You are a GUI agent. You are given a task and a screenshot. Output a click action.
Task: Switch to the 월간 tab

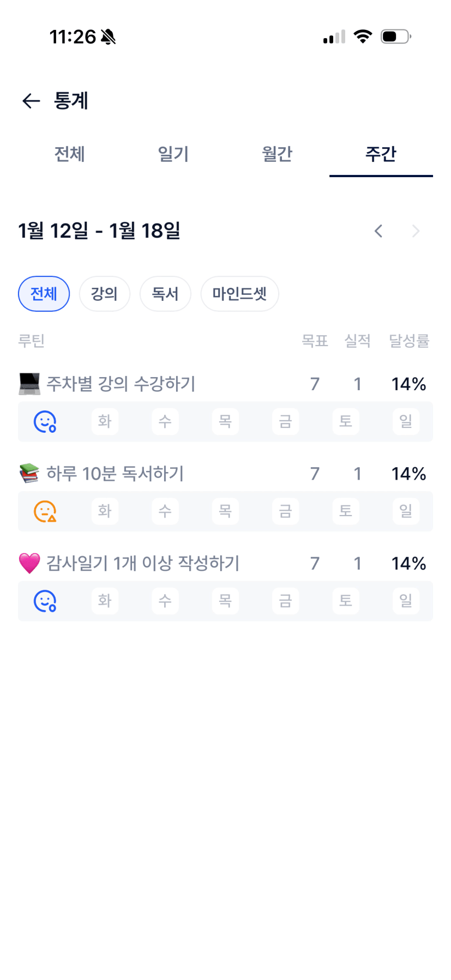[277, 154]
